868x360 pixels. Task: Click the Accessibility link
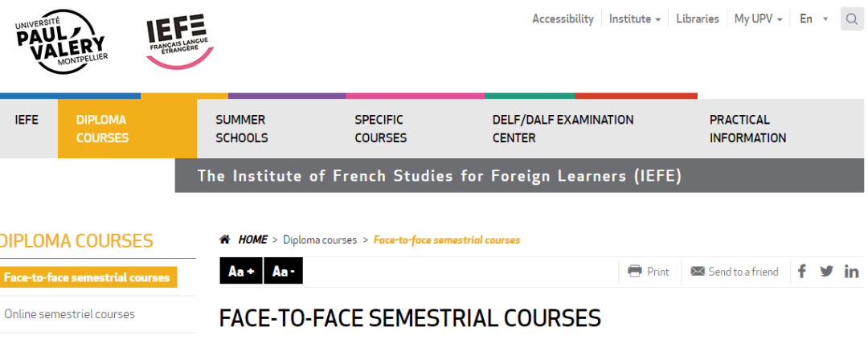(x=563, y=18)
